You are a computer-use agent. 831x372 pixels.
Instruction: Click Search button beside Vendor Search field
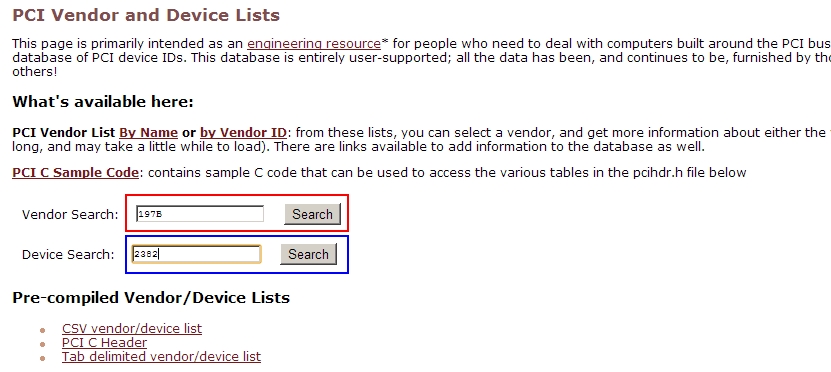313,214
